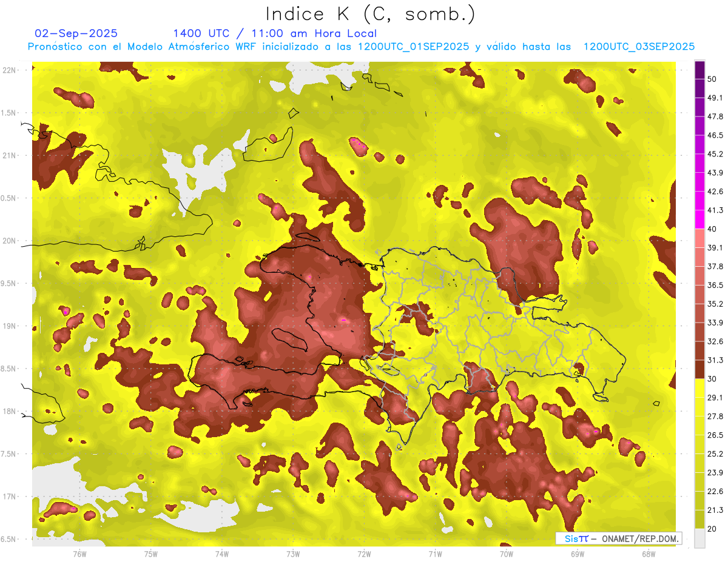Click the "36.5" colorbar value
This screenshot has width=728, height=562.
tap(715, 285)
